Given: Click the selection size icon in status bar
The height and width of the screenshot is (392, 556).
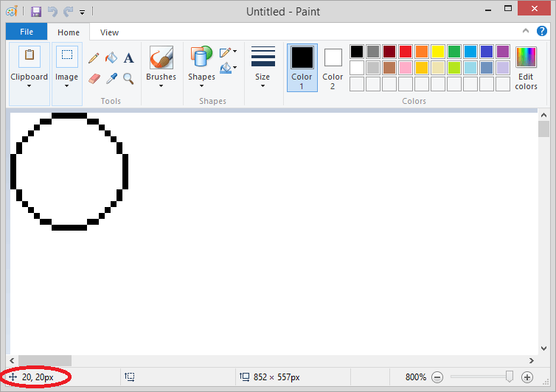Looking at the screenshot, I should [x=130, y=377].
